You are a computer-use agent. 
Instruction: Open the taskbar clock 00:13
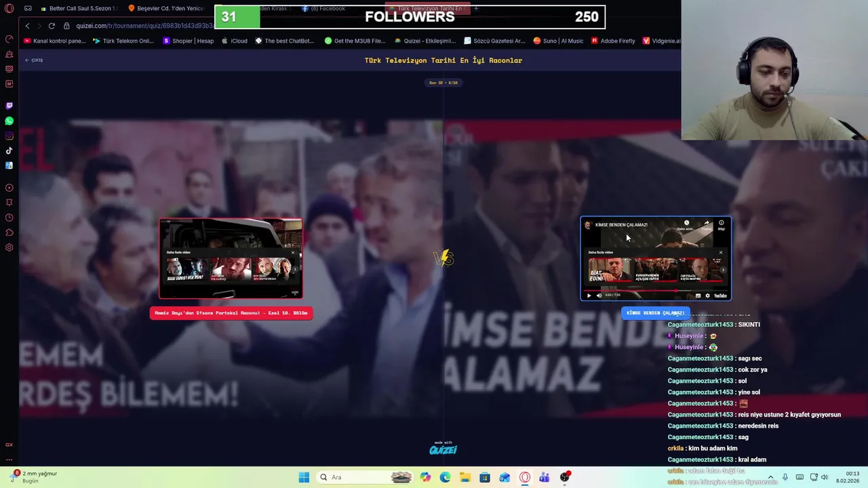(x=847, y=477)
